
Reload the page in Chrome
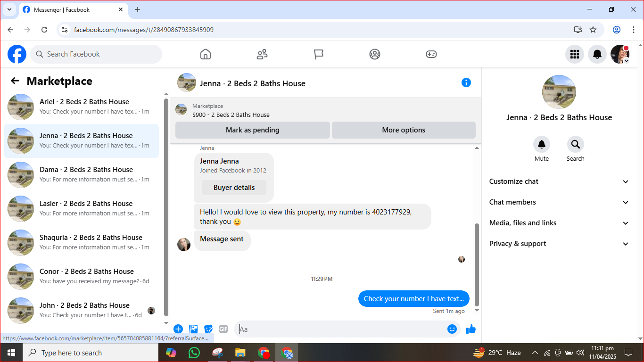click(x=44, y=30)
